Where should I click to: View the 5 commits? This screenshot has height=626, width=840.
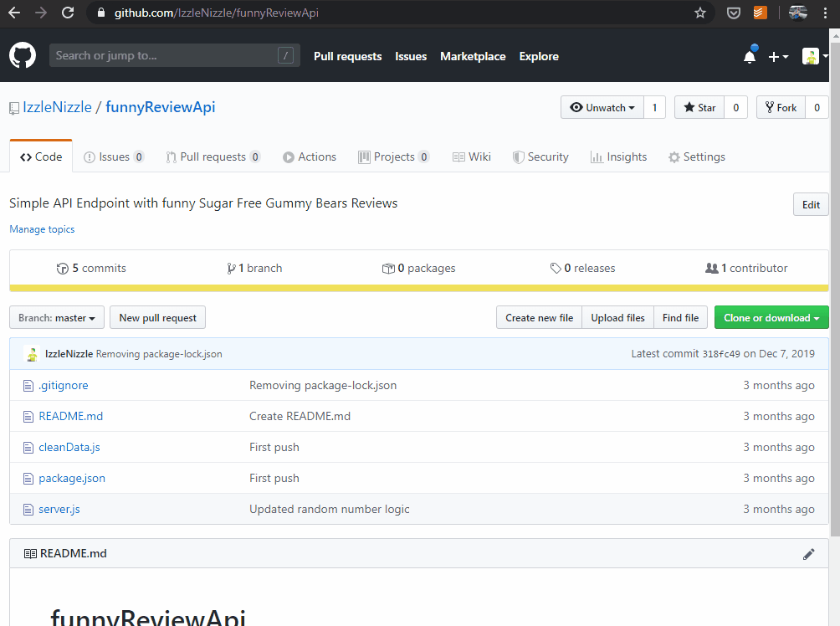click(91, 268)
